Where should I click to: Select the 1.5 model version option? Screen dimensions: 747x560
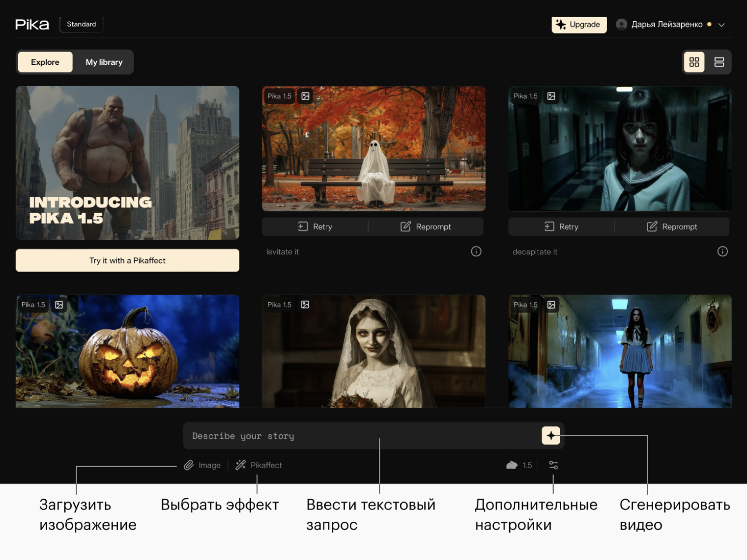pos(519,465)
